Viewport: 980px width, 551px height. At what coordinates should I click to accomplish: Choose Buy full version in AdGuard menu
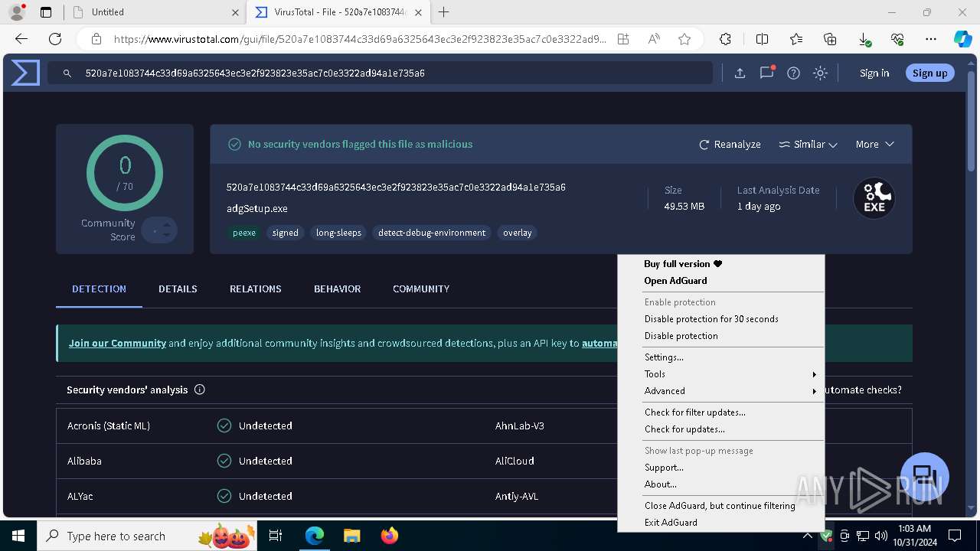point(720,264)
